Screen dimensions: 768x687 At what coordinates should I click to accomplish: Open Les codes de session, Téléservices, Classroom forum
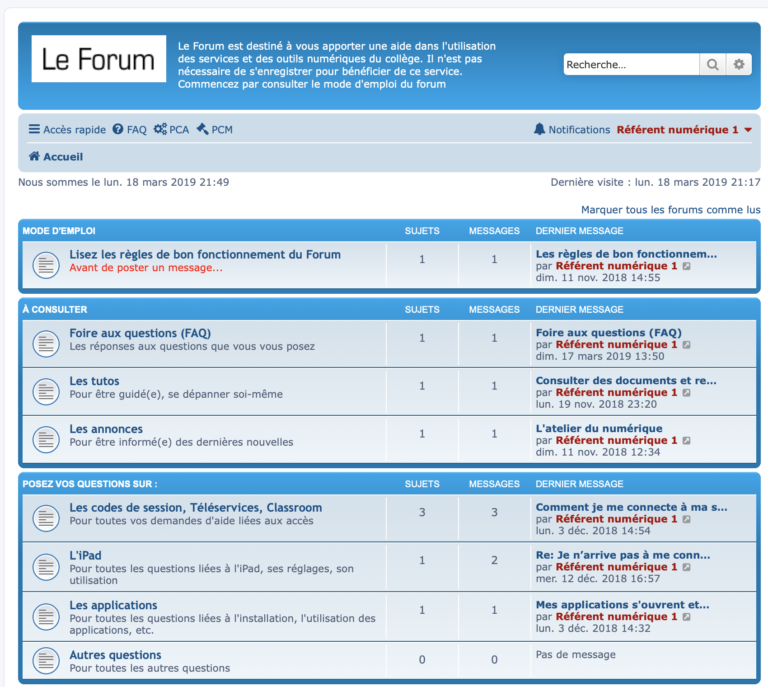(195, 508)
